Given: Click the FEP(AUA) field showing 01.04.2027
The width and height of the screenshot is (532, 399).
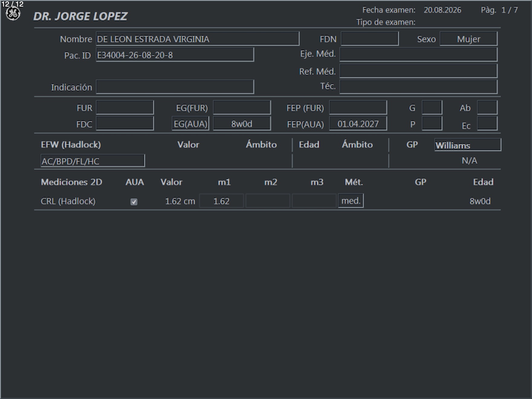Looking at the screenshot, I should click(358, 124).
